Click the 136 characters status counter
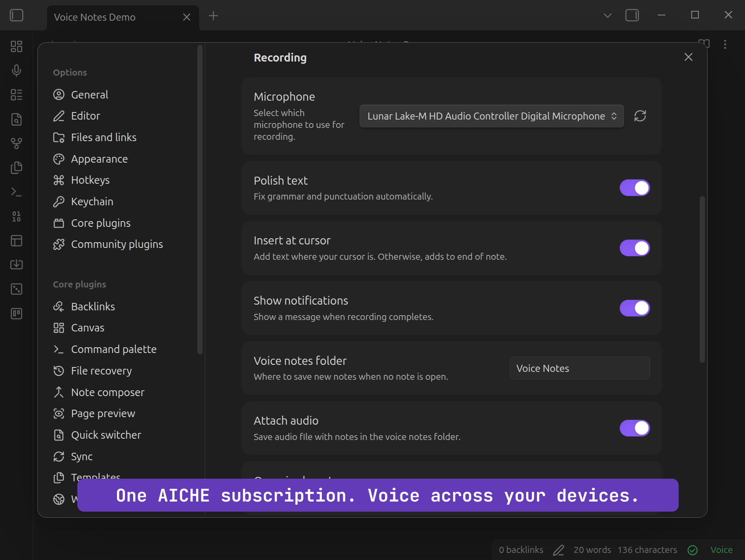The image size is (745, 560). [x=647, y=550]
